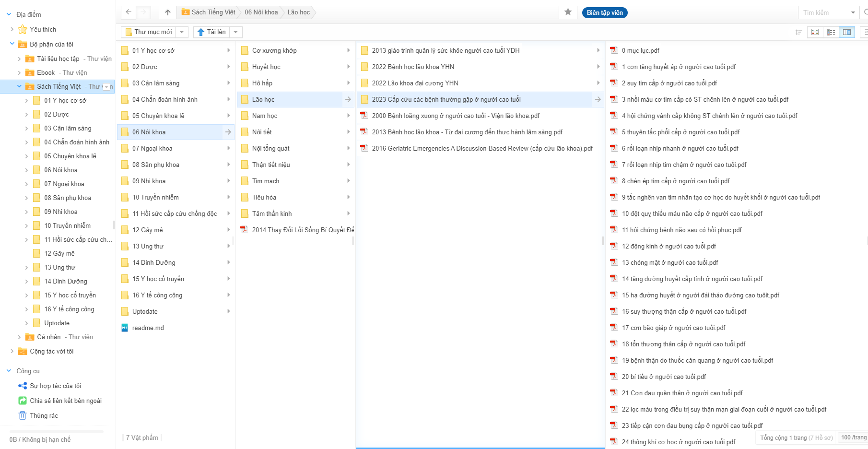Select Lão học in the breadcrumb
This screenshot has width=868, height=449.
click(x=299, y=12)
